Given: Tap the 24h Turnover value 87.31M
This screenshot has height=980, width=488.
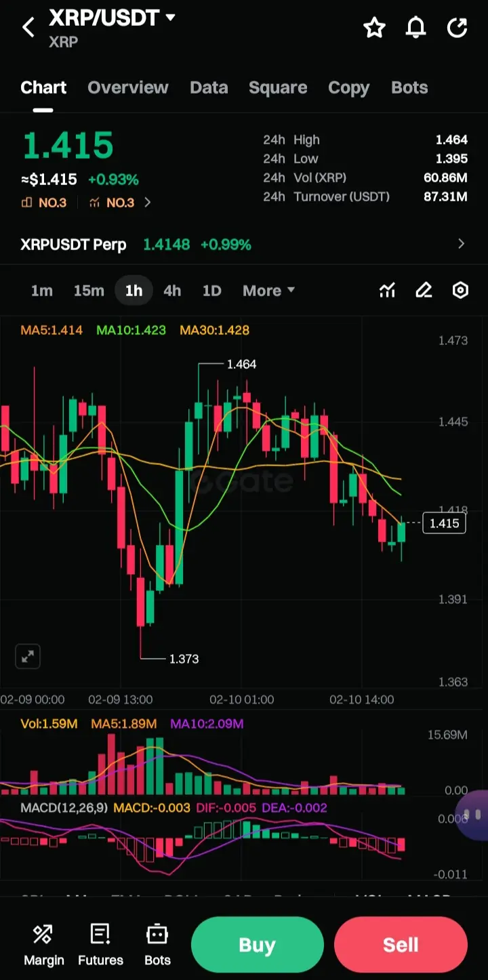Looking at the screenshot, I should coord(445,197).
